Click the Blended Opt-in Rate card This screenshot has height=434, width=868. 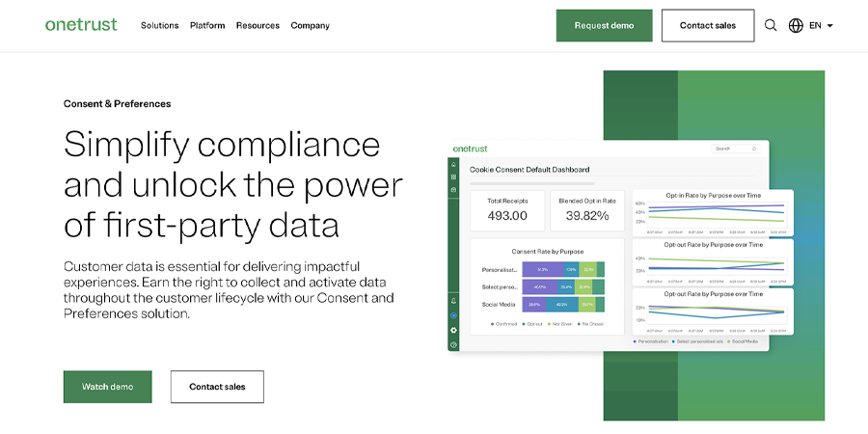pyautogui.click(x=587, y=210)
